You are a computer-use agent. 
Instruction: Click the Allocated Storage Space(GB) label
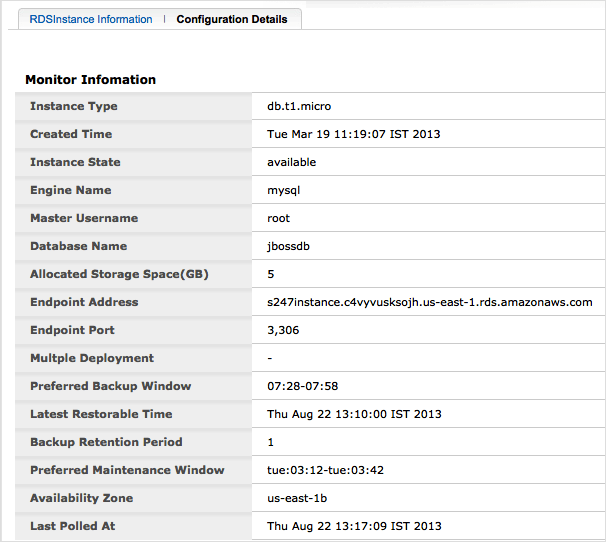click(119, 274)
